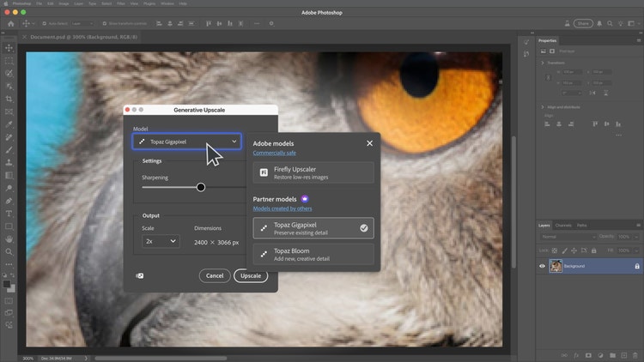Close the model picker popup with X
Screen dimensions: 644x362
tap(369, 143)
